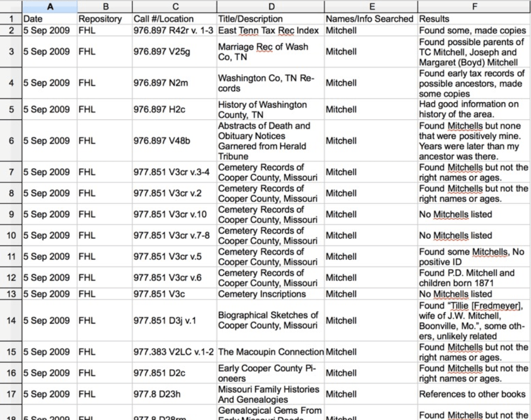Click 'East Tenn Tax Rec Index' cell
531x420 pixels.
coord(269,30)
